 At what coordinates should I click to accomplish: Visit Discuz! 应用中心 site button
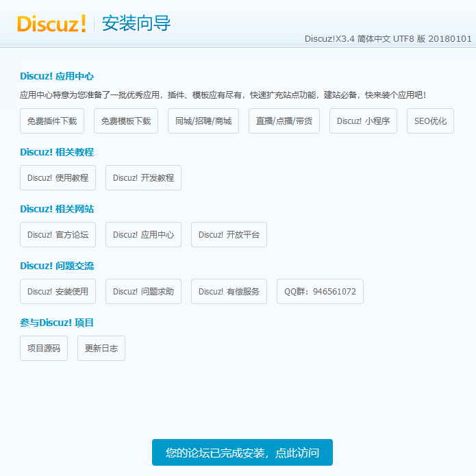(144, 234)
